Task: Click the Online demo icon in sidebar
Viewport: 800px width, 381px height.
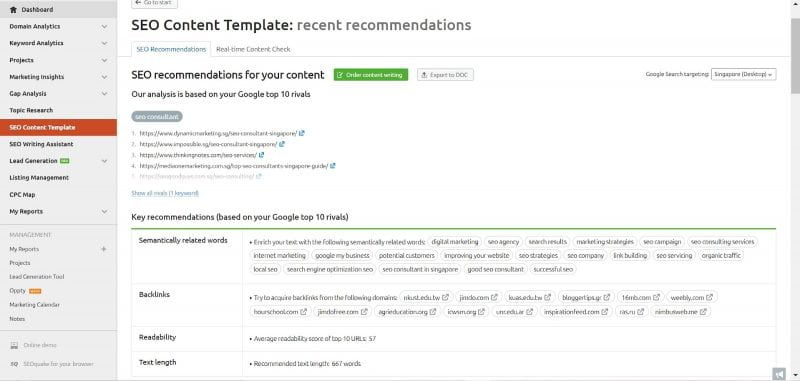Action: pyautogui.click(x=14, y=345)
